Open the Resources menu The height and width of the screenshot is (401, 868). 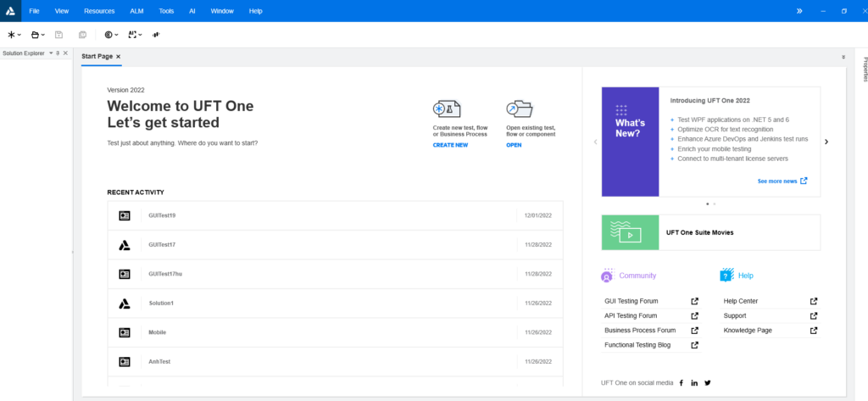coord(100,11)
